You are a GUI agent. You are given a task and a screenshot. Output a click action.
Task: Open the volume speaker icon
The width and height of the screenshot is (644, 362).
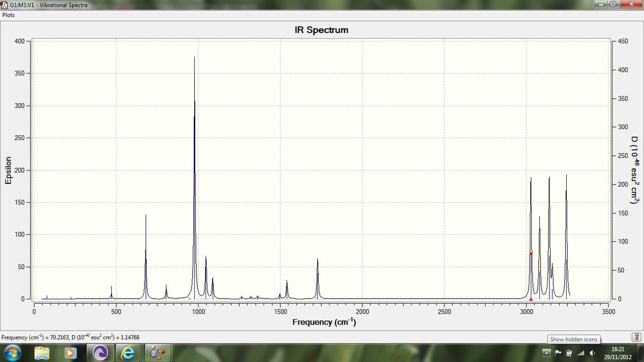[x=592, y=353]
